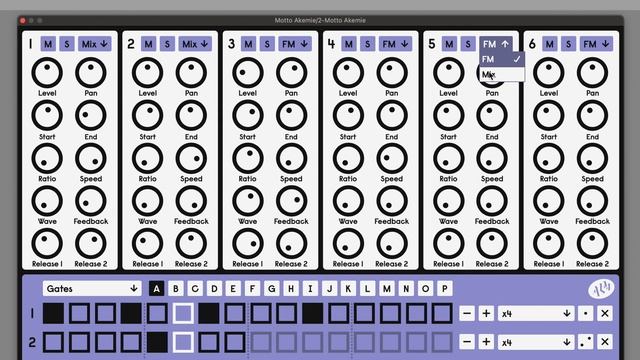
Task: Delete sequencer row 1 with X button
Action: [605, 313]
